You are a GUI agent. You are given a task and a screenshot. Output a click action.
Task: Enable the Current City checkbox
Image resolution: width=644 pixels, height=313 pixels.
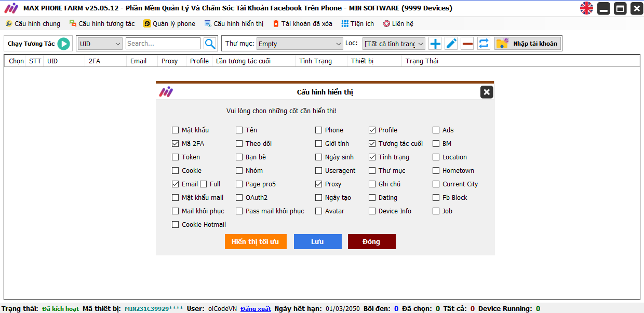pos(436,184)
